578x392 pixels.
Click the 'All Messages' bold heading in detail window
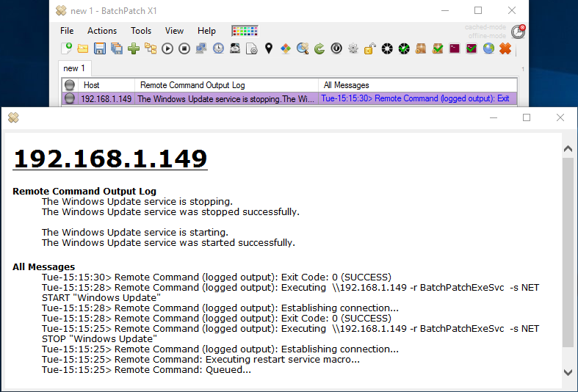click(44, 266)
